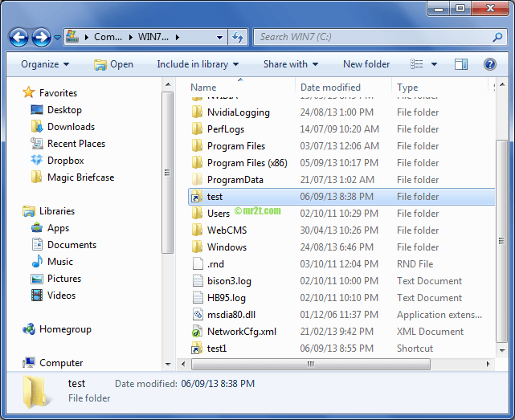Select Libraries in navigation pane
The height and width of the screenshot is (420, 515).
pyautogui.click(x=57, y=211)
